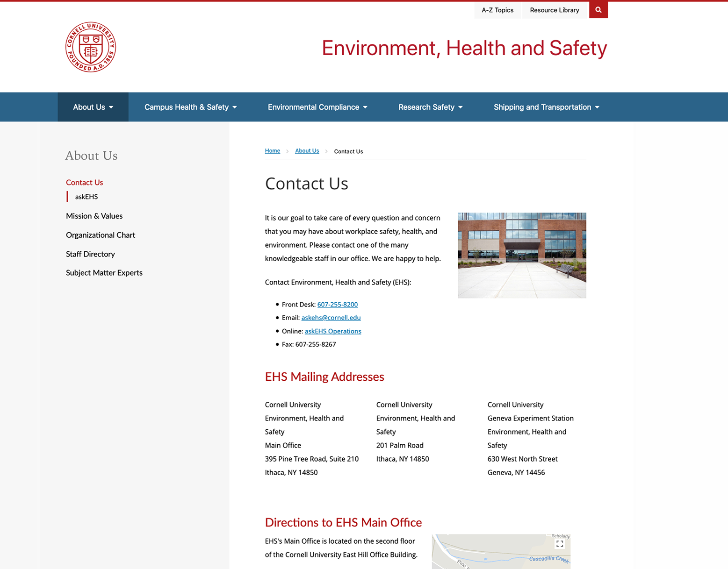Click Contact Us breadcrumb text
This screenshot has height=569, width=728.
pos(348,151)
